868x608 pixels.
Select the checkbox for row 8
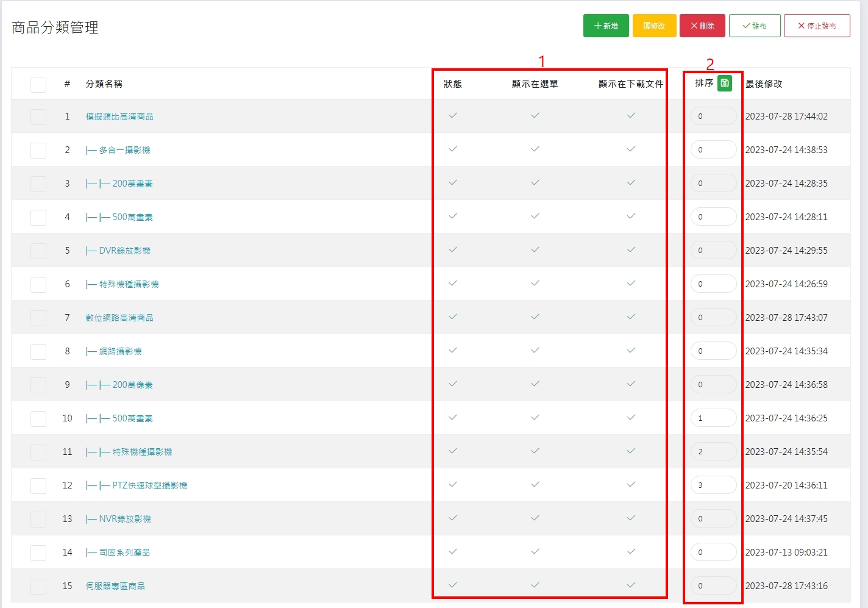point(38,351)
